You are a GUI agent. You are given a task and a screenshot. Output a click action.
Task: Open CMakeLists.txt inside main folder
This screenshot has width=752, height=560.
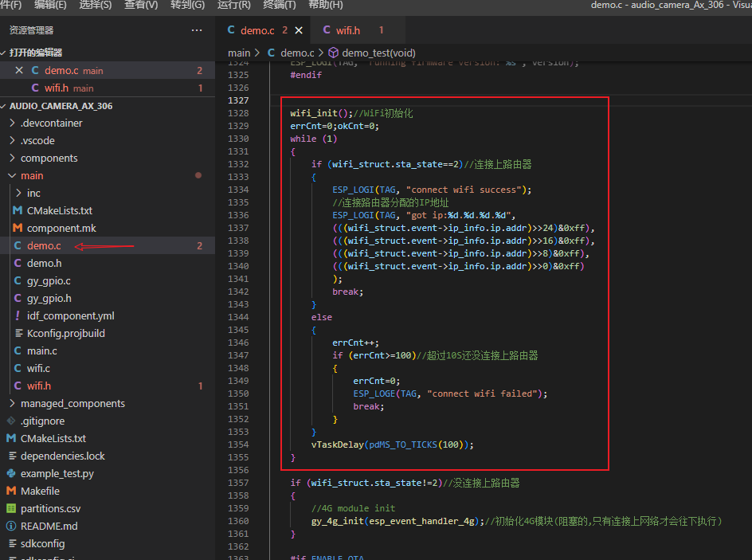(59, 211)
